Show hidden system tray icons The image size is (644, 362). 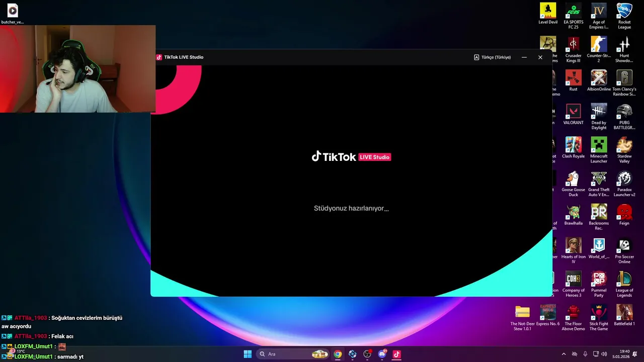[563, 354]
